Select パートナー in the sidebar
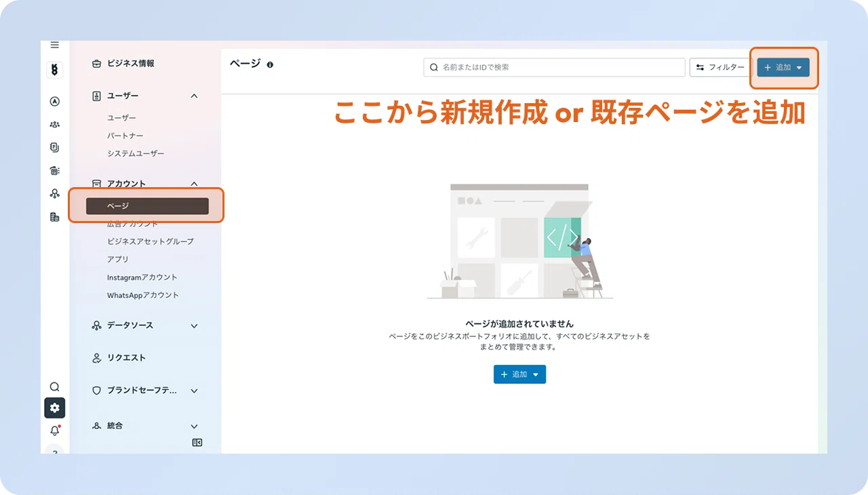The height and width of the screenshot is (495, 868). [125, 136]
